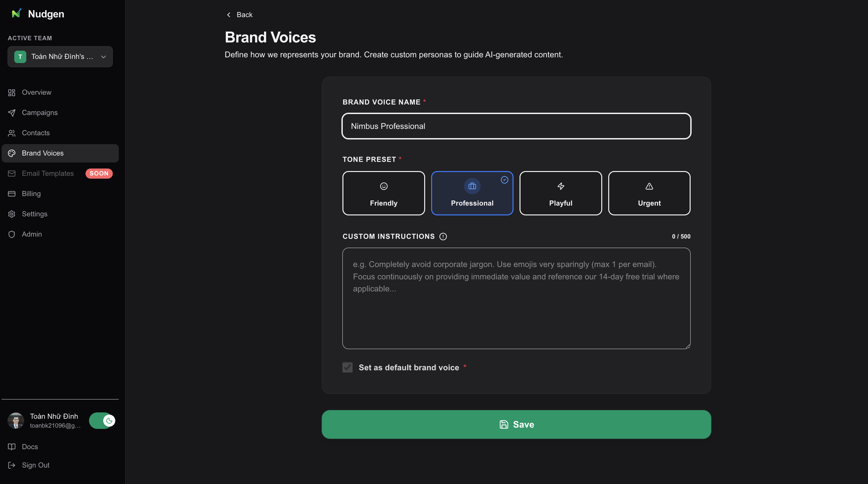This screenshot has height=484, width=868.
Task: Click the Nudgen logo icon
Action: point(16,14)
